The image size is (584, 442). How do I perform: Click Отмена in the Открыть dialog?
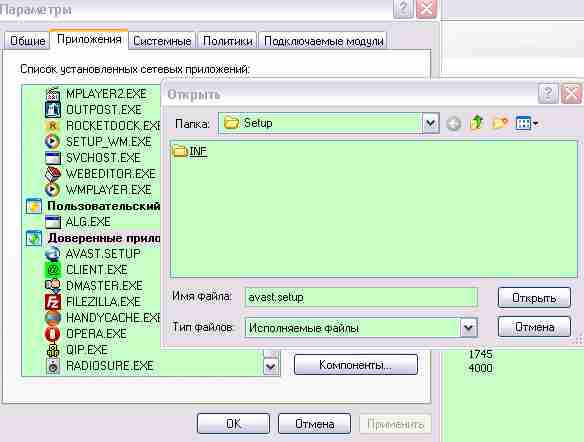coord(534,327)
